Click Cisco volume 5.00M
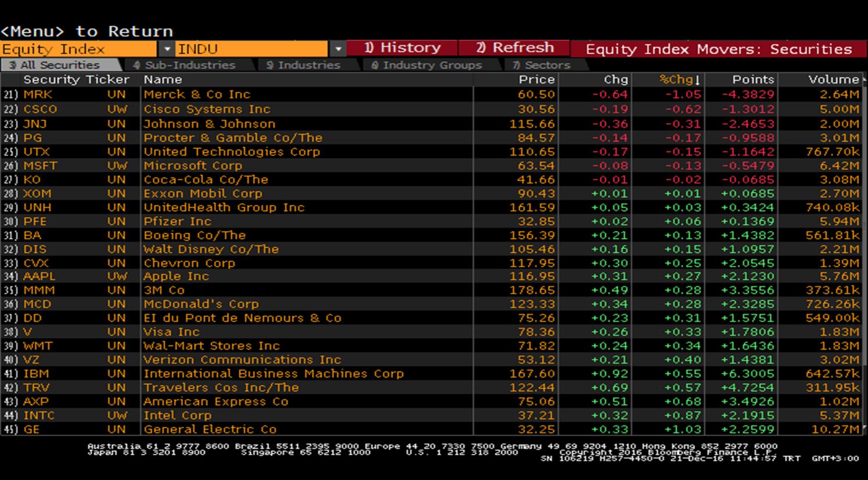Screen dimensions: 868x480 839,109
